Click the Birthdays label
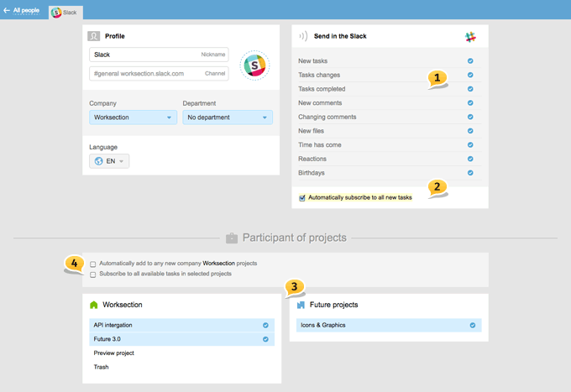Viewport: 571px width, 392px height. [312, 173]
